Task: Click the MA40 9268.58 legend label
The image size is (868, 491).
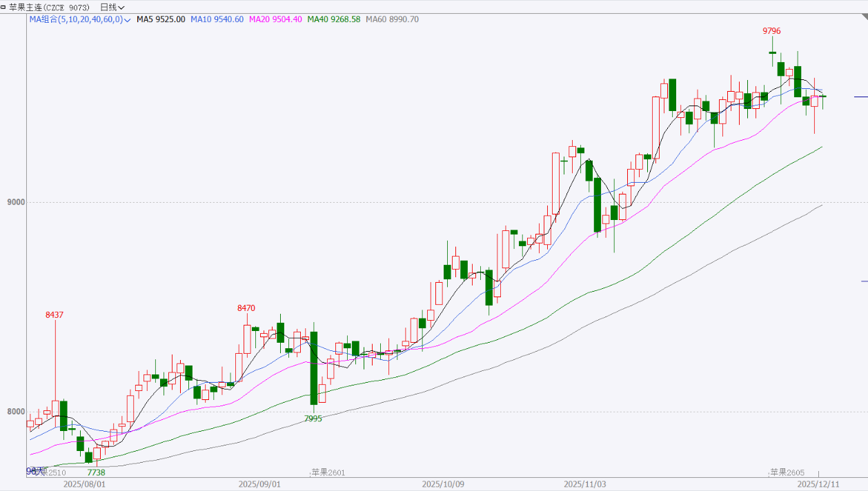Action: point(334,19)
